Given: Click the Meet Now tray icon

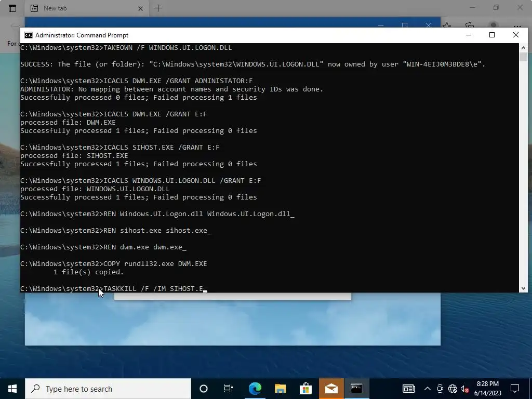Looking at the screenshot, I should point(440,389).
